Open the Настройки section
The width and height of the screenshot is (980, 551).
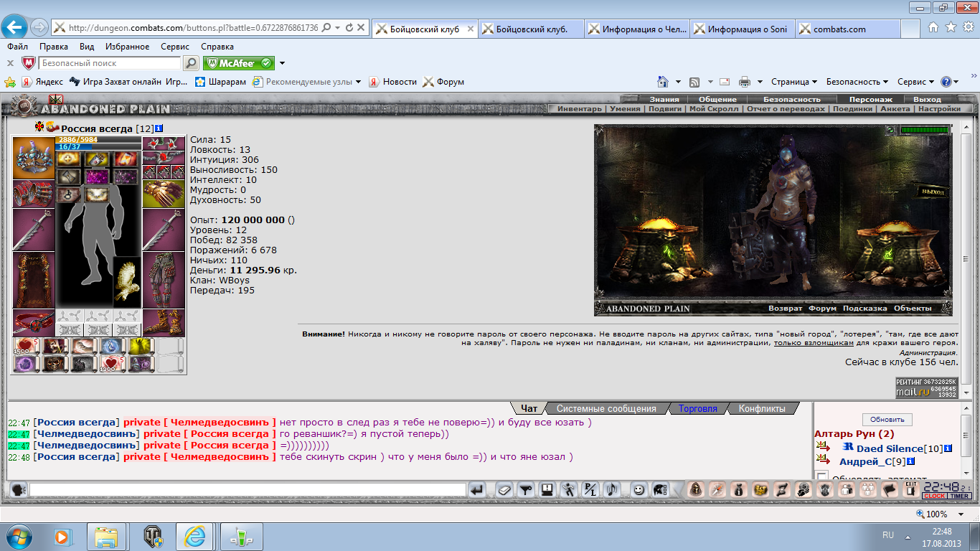(939, 109)
